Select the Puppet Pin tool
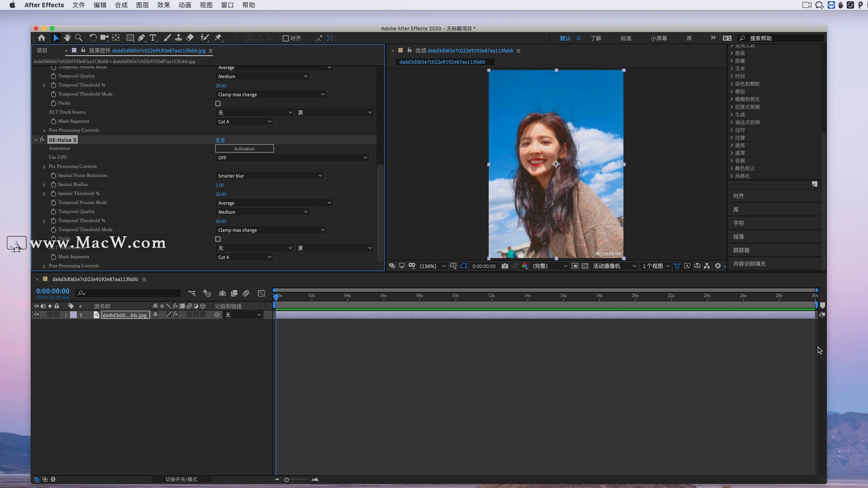868x488 pixels. tap(218, 38)
